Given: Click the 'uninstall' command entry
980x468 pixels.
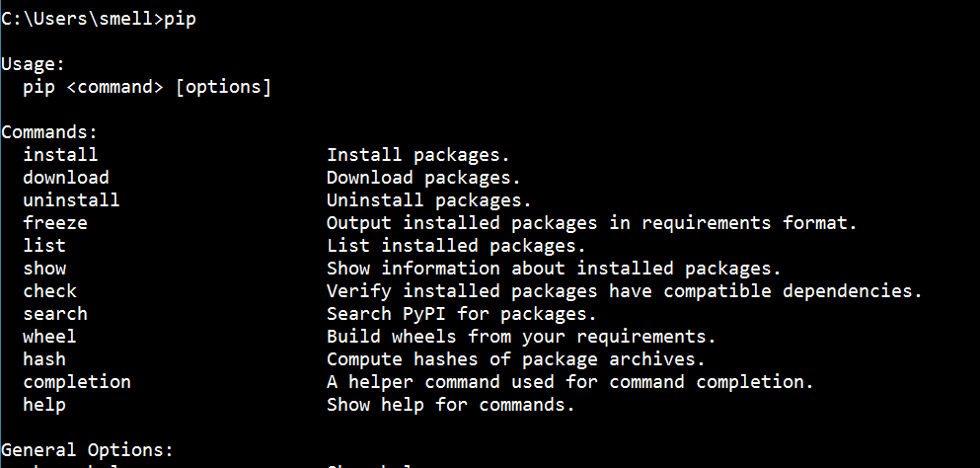Looking at the screenshot, I should 71,200.
